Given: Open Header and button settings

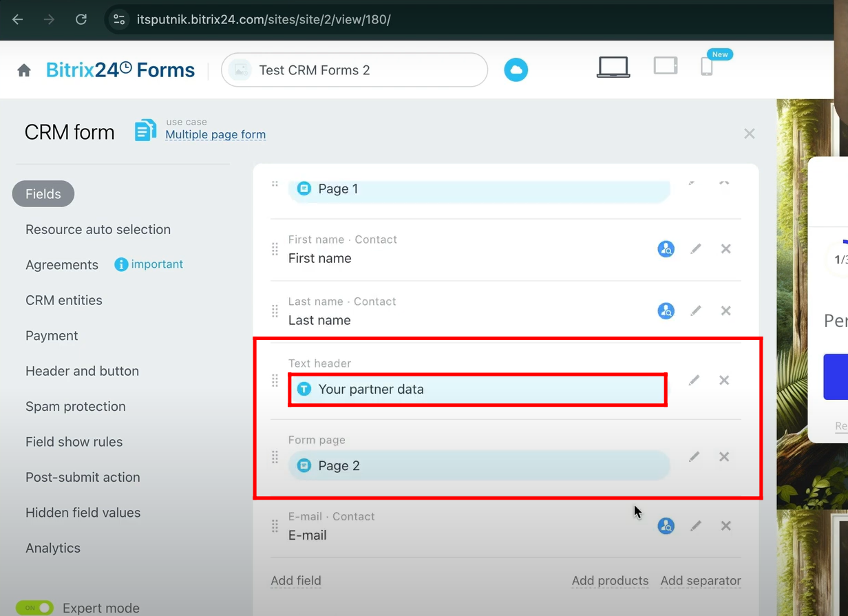Looking at the screenshot, I should (82, 371).
